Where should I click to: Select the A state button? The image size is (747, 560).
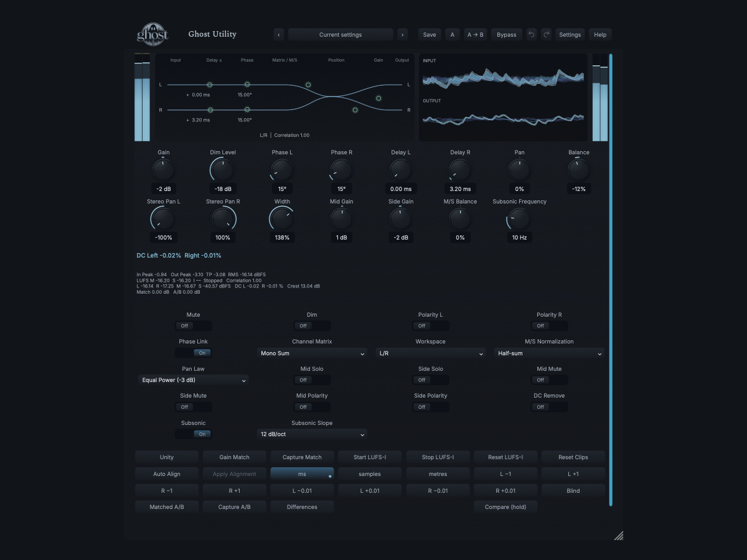453,35
